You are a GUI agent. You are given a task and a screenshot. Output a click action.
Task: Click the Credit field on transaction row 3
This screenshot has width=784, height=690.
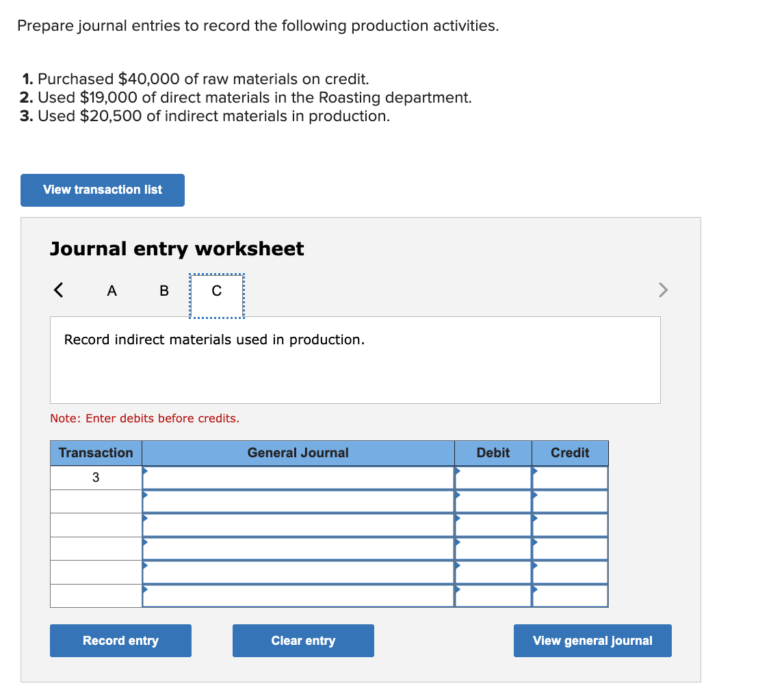click(x=570, y=477)
